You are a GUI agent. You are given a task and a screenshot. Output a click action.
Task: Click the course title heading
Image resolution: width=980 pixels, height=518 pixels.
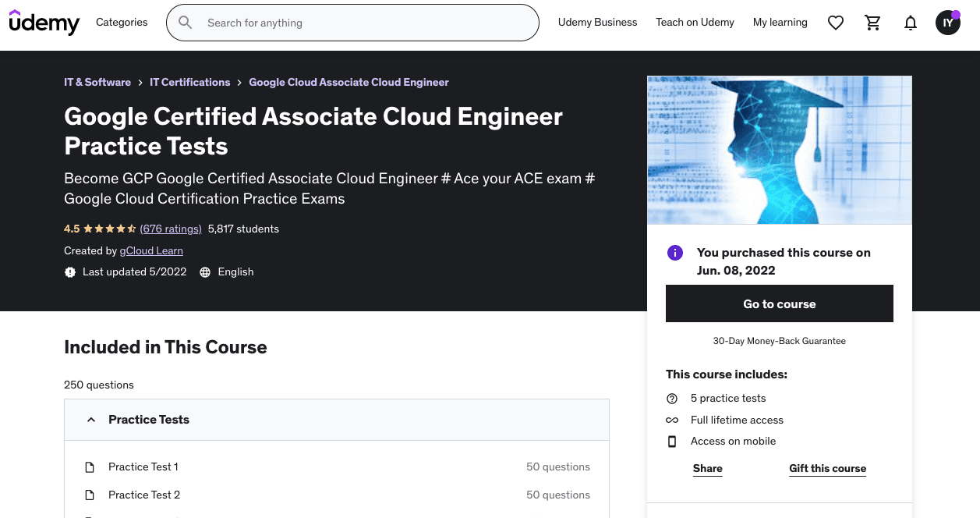tap(313, 131)
